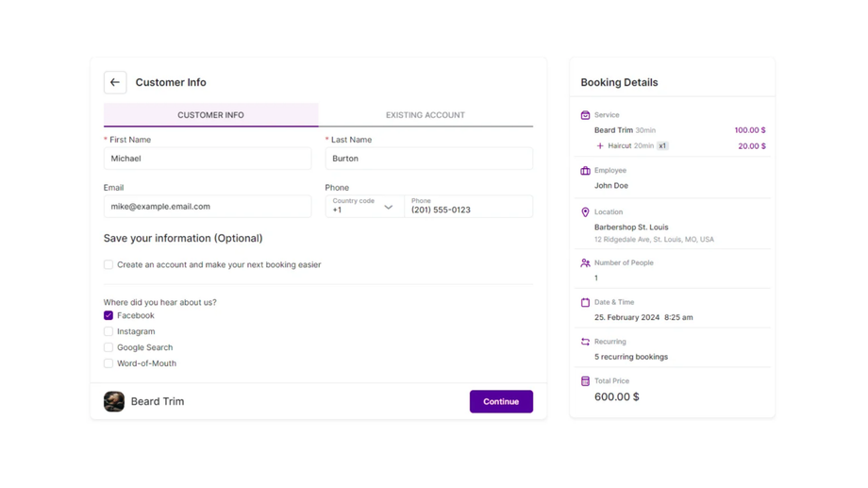
Task: Switch to the Existing Account tab
Action: 425,115
